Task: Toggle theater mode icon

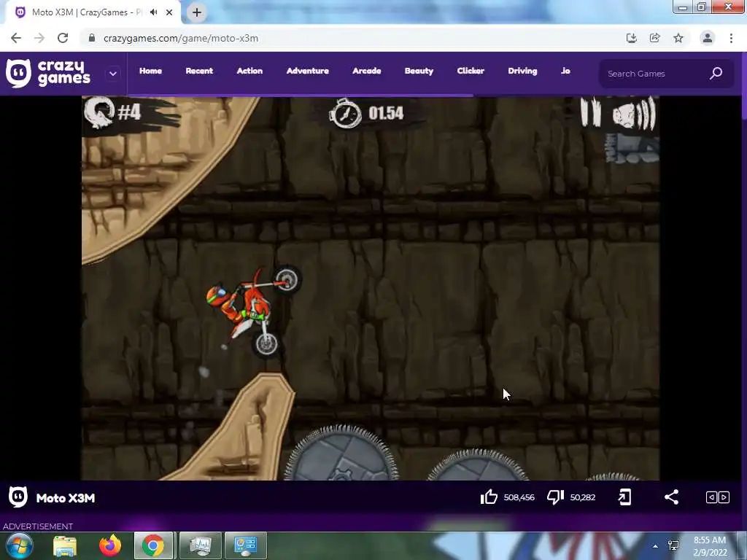Action: [718, 497]
